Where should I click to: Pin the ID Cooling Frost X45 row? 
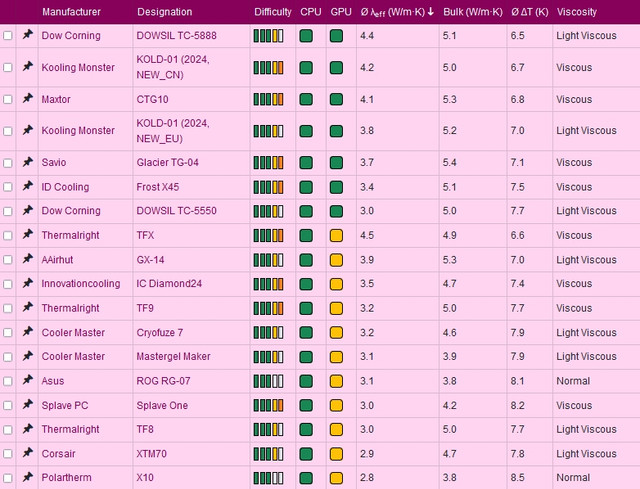click(27, 186)
